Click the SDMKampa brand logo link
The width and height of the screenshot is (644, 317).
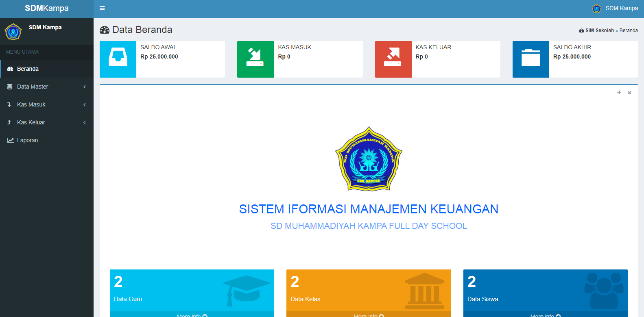point(47,8)
